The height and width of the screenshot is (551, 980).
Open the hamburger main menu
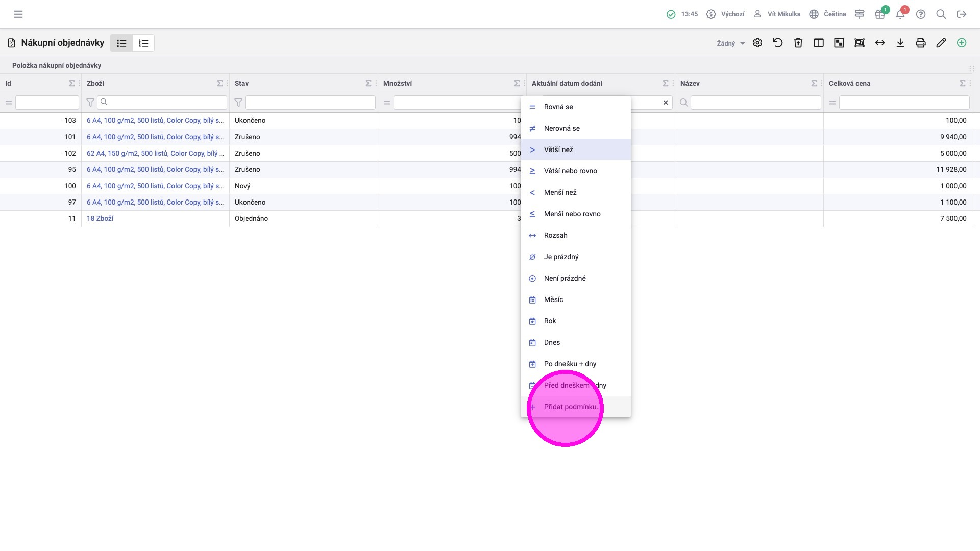pyautogui.click(x=18, y=14)
